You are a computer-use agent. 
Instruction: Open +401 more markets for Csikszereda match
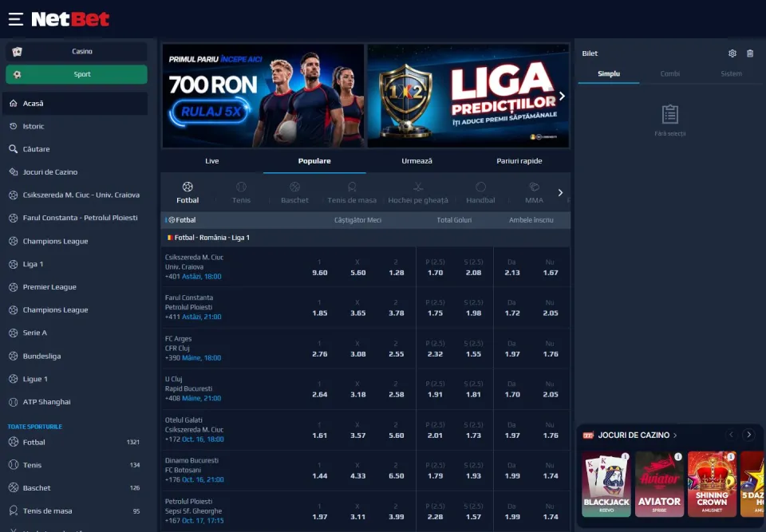(172, 277)
